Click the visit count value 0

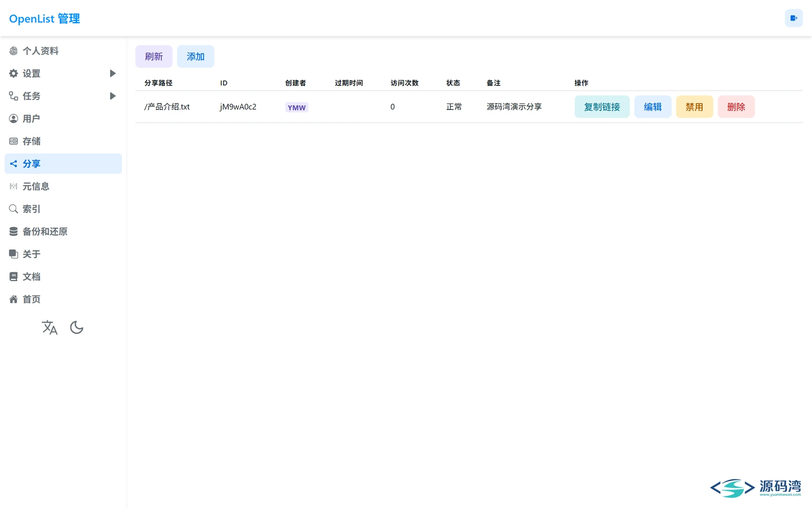click(x=392, y=107)
